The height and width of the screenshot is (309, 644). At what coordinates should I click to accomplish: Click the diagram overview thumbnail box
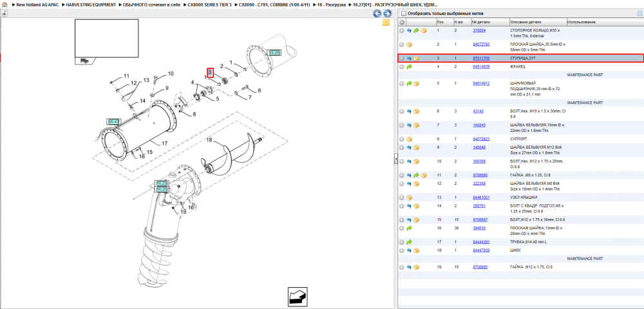pos(106,38)
